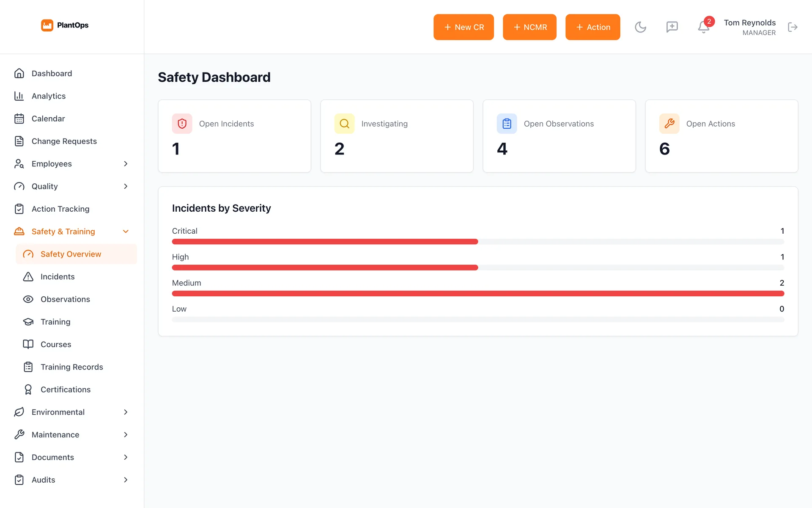Click the Analytics bar chart icon
The height and width of the screenshot is (508, 812).
coord(19,96)
